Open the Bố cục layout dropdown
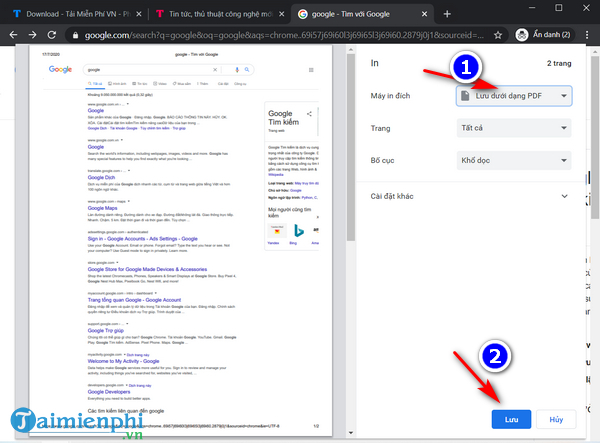Viewport: 600px width, 443px height. (514, 160)
